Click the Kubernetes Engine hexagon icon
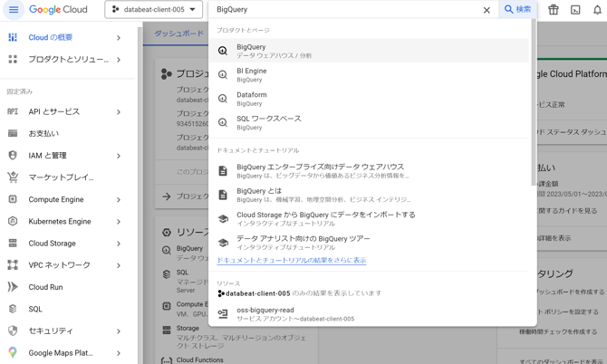The width and height of the screenshot is (607, 364). coord(13,221)
